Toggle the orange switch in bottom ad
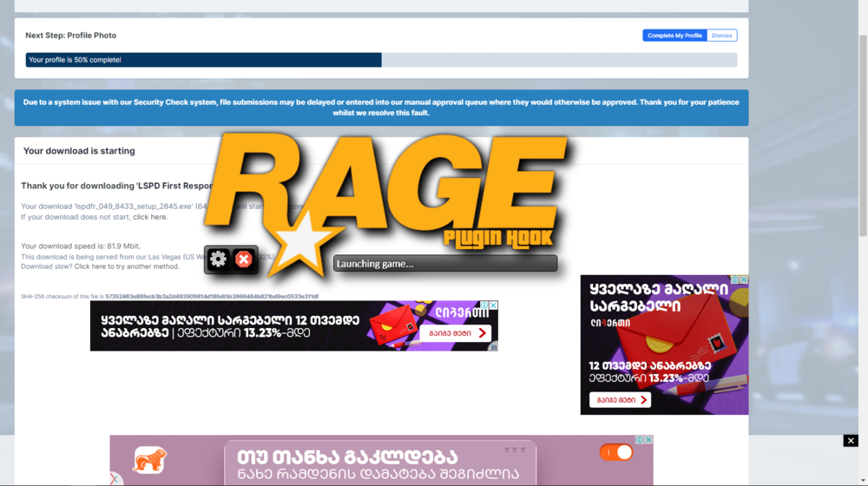This screenshot has height=486, width=868. pyautogui.click(x=616, y=453)
